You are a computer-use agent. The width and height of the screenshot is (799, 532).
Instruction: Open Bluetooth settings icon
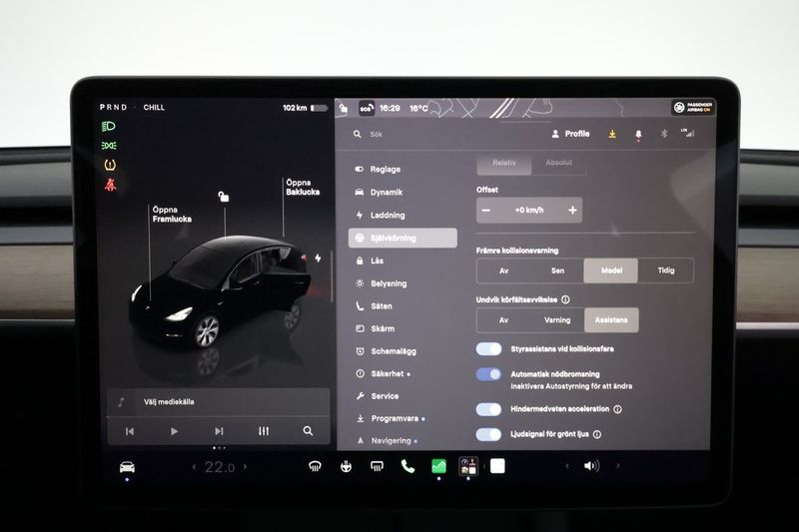coord(664,134)
